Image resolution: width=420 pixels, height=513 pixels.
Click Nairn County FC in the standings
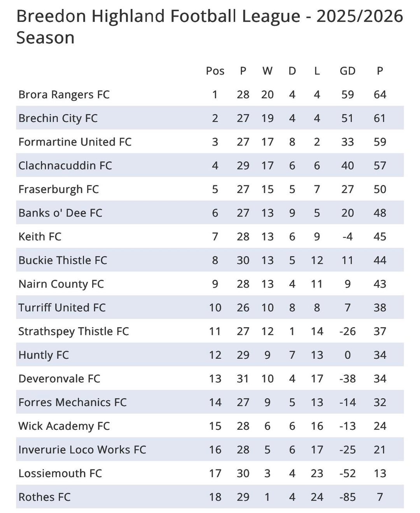click(61, 284)
